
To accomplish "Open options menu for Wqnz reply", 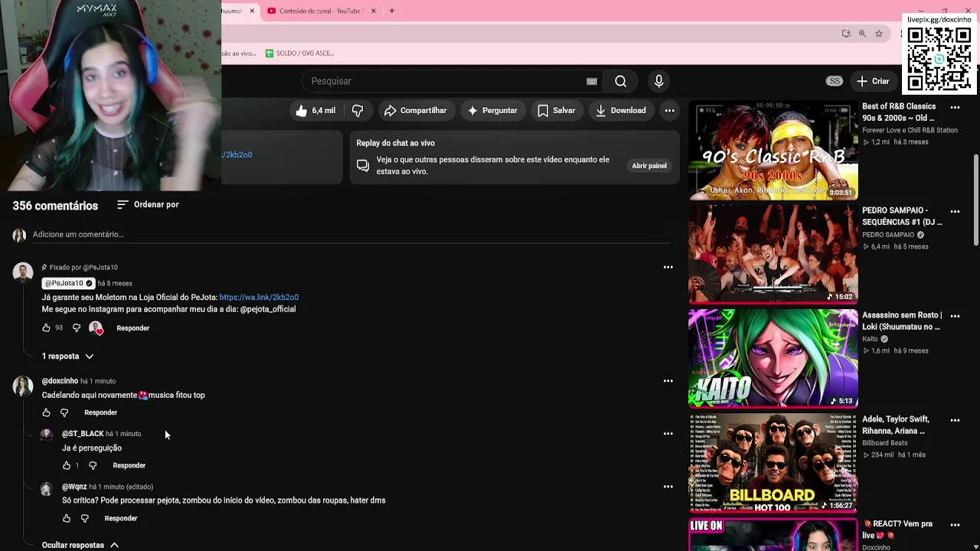I will 668,486.
